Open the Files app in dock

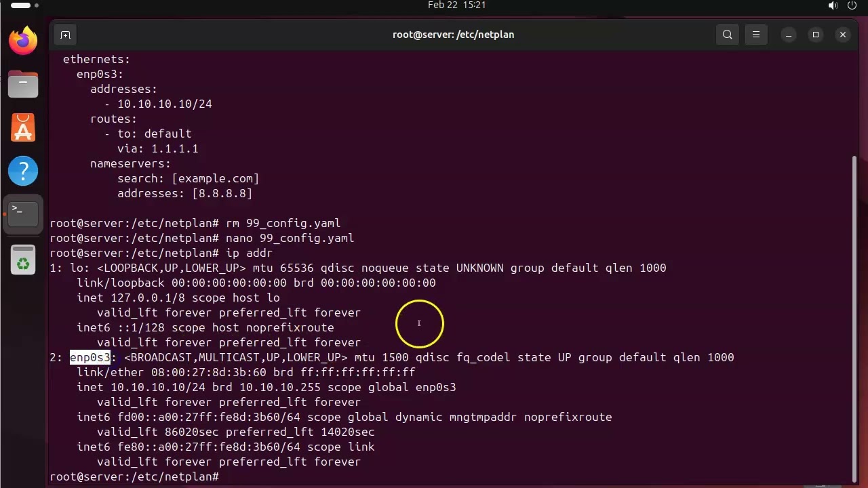23,84
